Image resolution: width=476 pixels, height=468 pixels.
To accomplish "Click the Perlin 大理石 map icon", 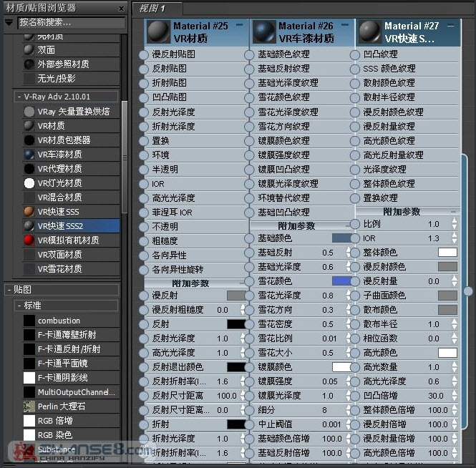I will pos(29,406).
